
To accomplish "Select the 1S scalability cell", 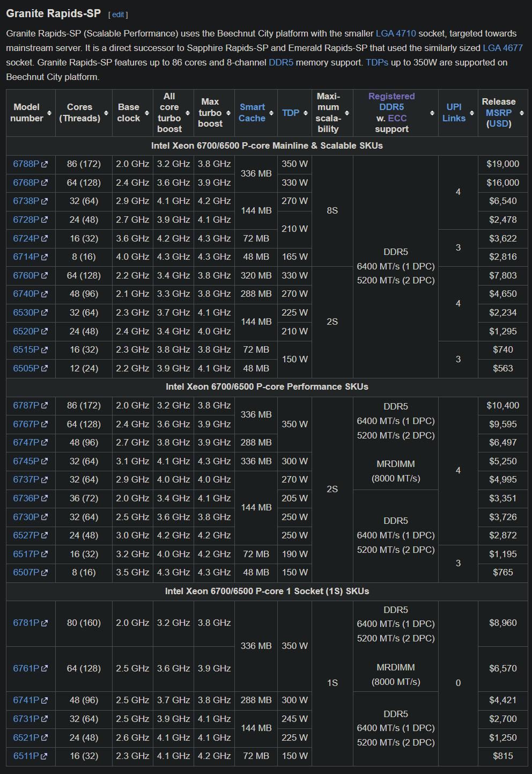I will coord(332,683).
